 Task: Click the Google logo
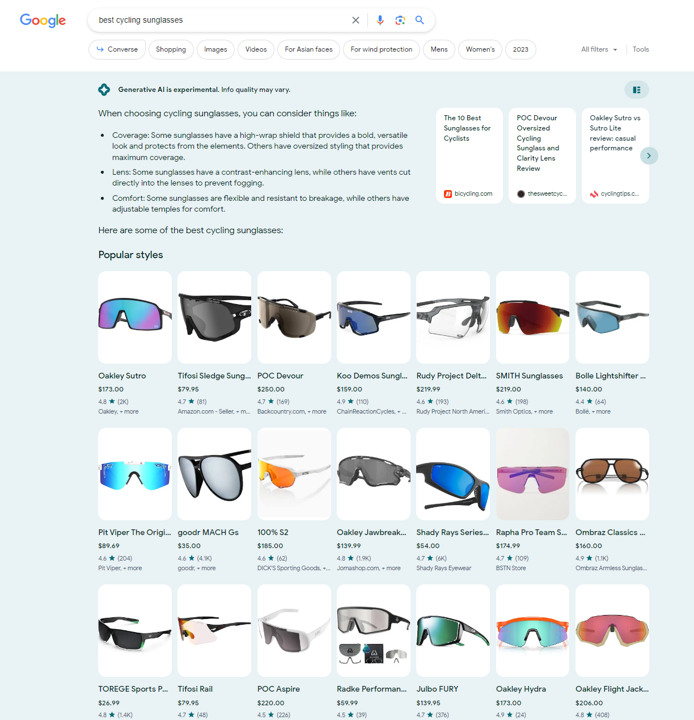click(43, 20)
